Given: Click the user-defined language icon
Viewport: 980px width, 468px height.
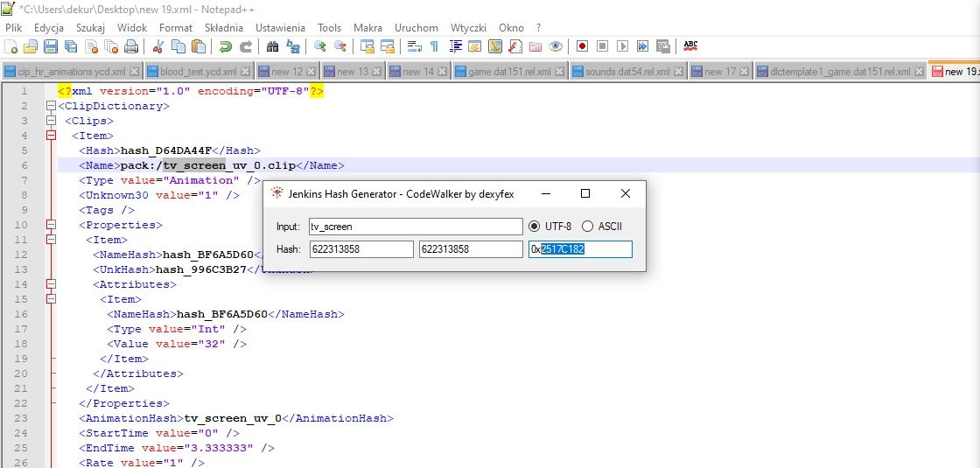Looking at the screenshot, I should point(475,46).
